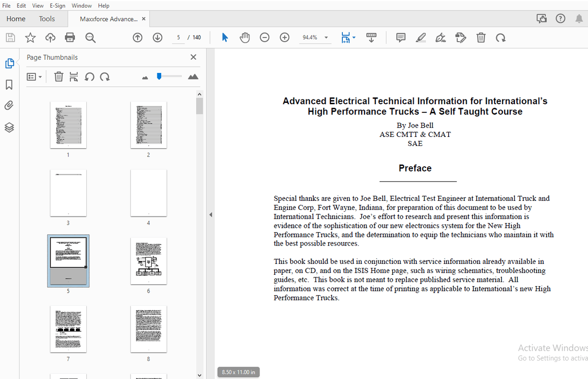Image resolution: width=588 pixels, height=379 pixels.
Task: Close the Page Thumbnails panel
Action: (193, 57)
